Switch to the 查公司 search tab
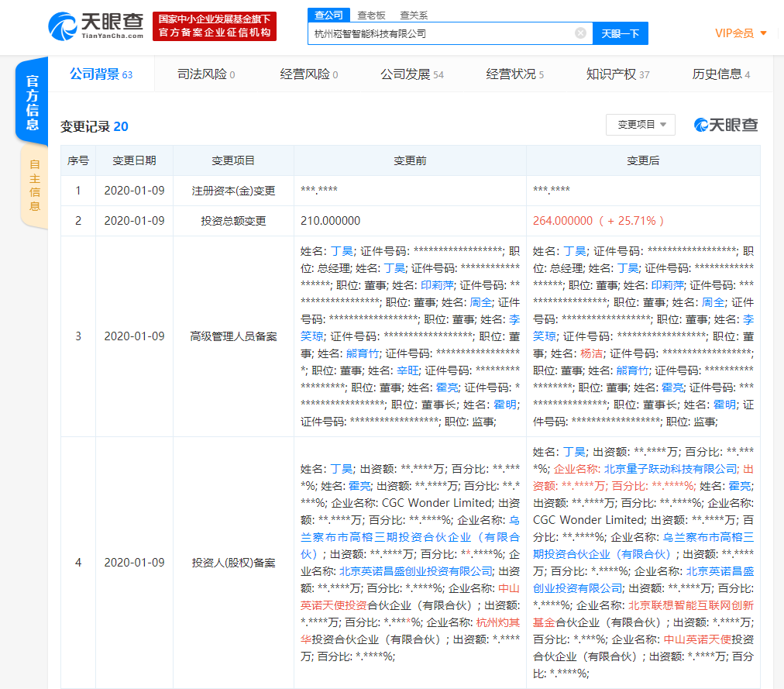784x689 pixels. pyautogui.click(x=328, y=15)
